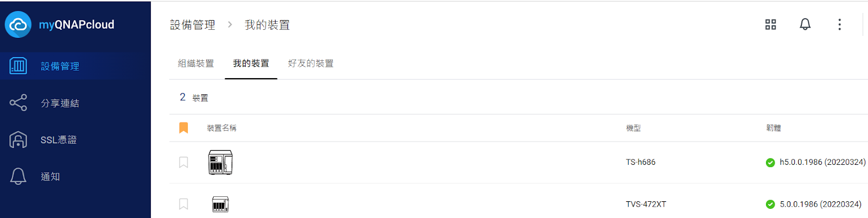Viewport: 868px width, 218px height.
Task: Click the 機型 column header
Action: coord(633,128)
